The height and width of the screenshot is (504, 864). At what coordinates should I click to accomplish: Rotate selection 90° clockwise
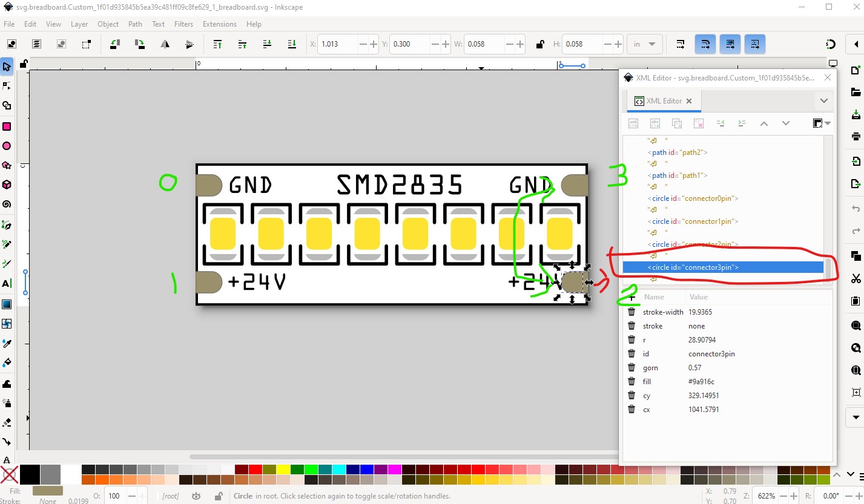coord(139,44)
